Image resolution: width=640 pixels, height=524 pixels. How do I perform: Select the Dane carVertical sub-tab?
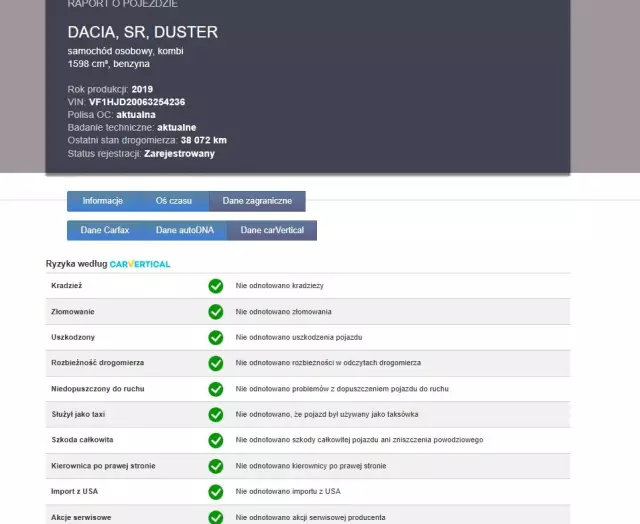click(272, 230)
